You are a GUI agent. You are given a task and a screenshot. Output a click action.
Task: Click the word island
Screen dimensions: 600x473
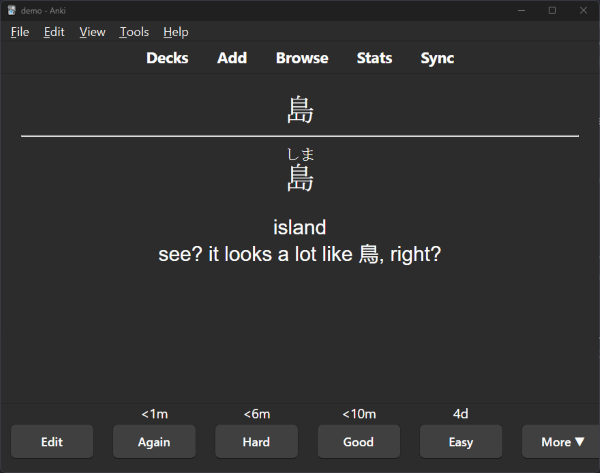[x=300, y=227]
